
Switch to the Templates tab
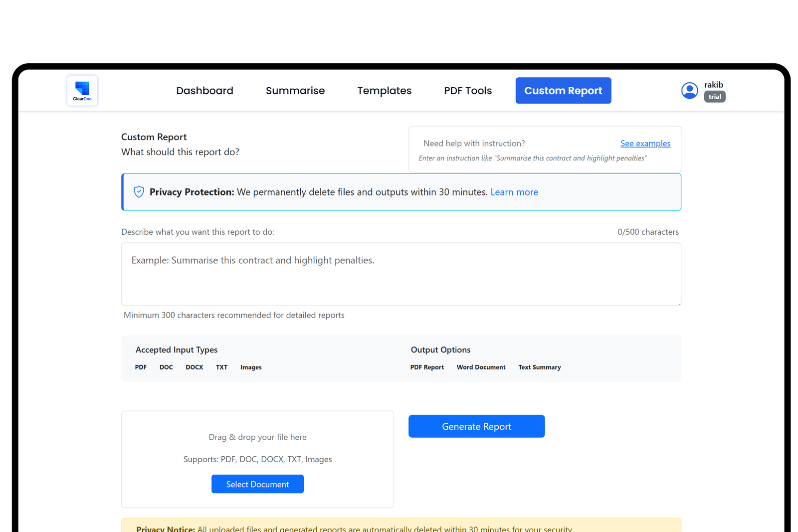pyautogui.click(x=384, y=91)
